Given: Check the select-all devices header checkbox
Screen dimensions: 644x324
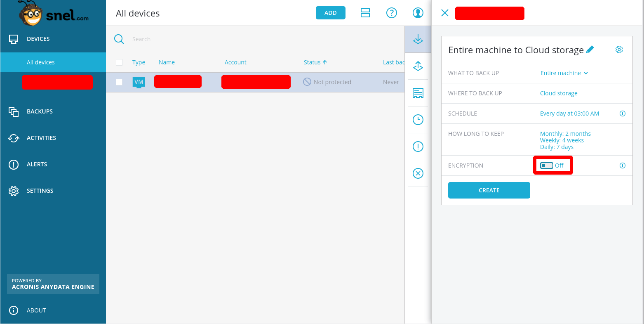Looking at the screenshot, I should click(119, 62).
